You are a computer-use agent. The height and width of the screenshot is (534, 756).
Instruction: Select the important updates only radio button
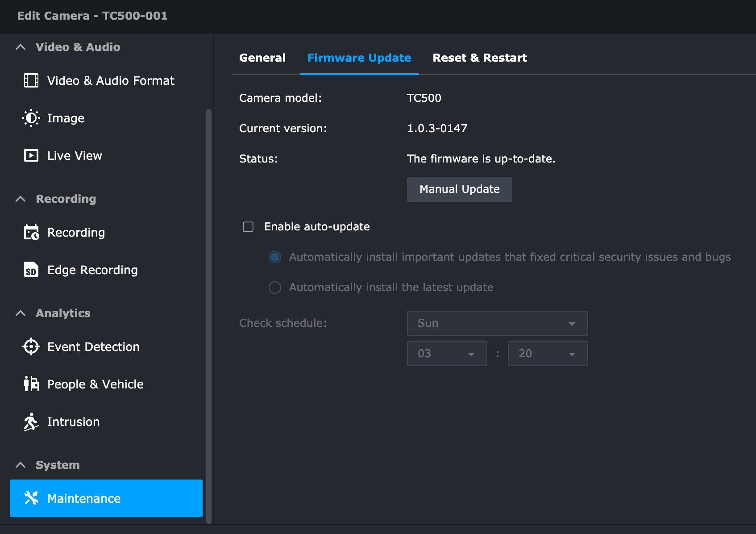click(275, 257)
